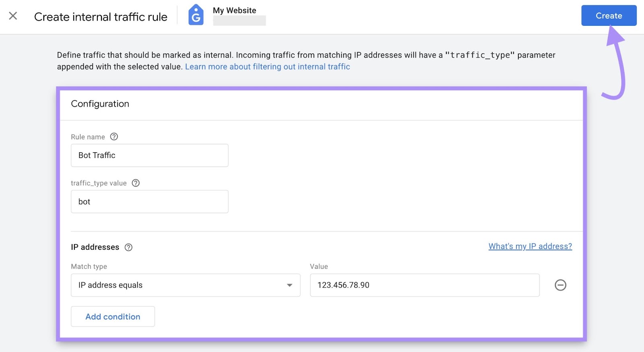Click the 'Match type' label

click(89, 267)
